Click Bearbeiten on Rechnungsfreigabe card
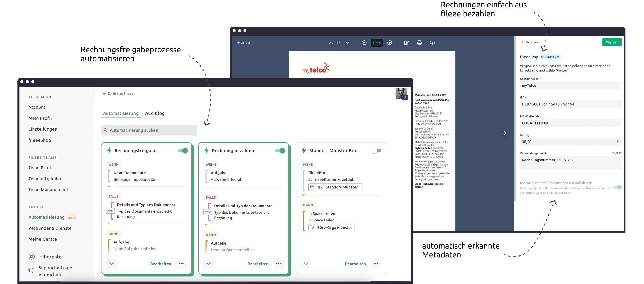Screen dimensions: 644x284 pyautogui.click(x=161, y=264)
